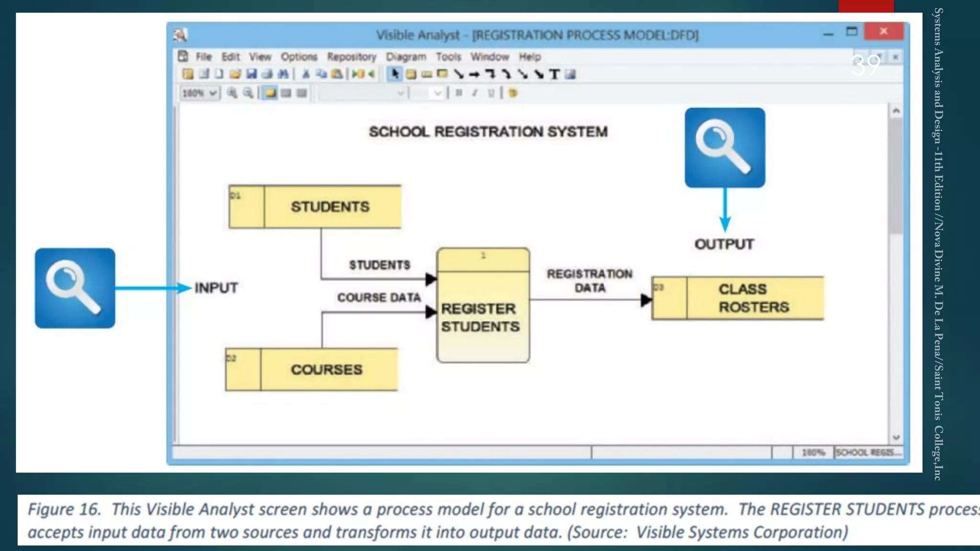Toggle Underline text formatting
Screen dimensions: 980x551
click(491, 93)
